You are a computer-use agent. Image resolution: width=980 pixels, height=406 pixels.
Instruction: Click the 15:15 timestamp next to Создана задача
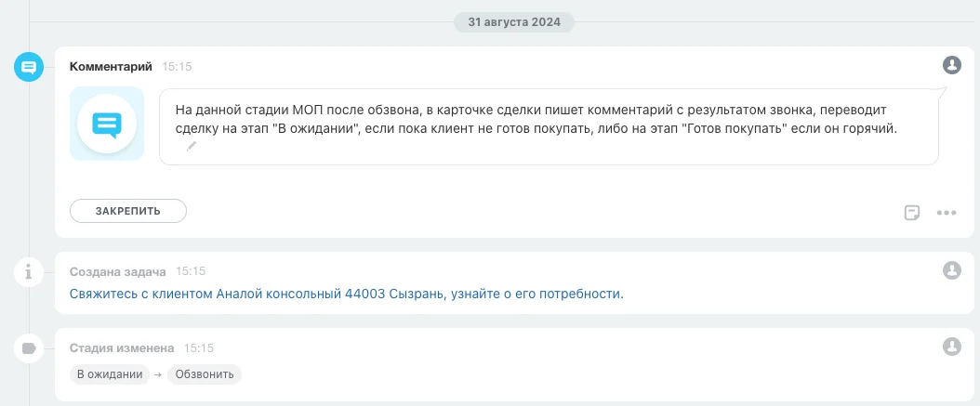pos(190,271)
